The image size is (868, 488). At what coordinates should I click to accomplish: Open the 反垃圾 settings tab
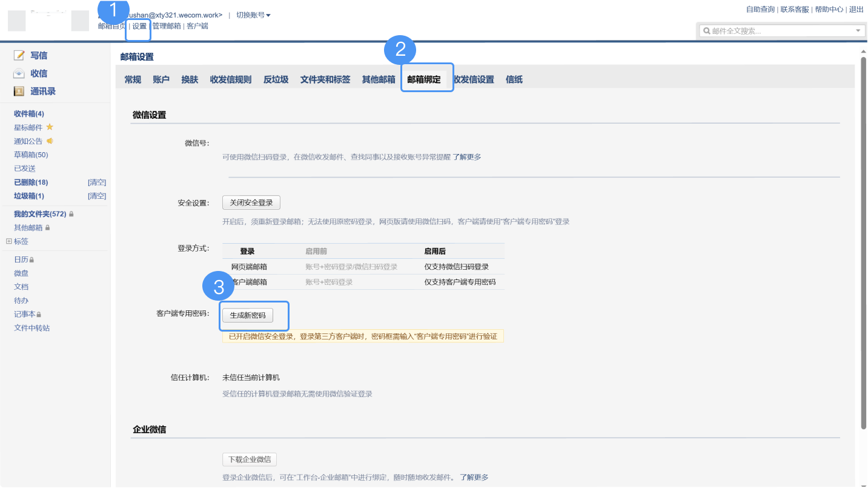[276, 79]
